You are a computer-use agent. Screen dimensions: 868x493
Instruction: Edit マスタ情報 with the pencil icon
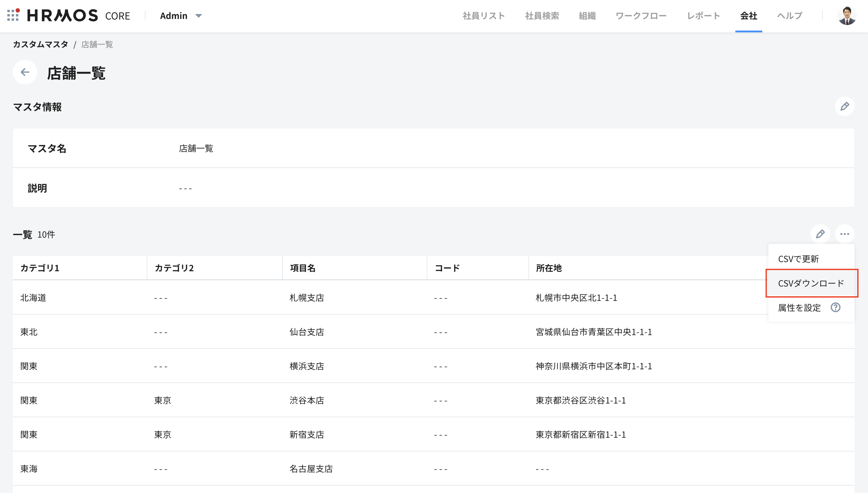tap(844, 107)
